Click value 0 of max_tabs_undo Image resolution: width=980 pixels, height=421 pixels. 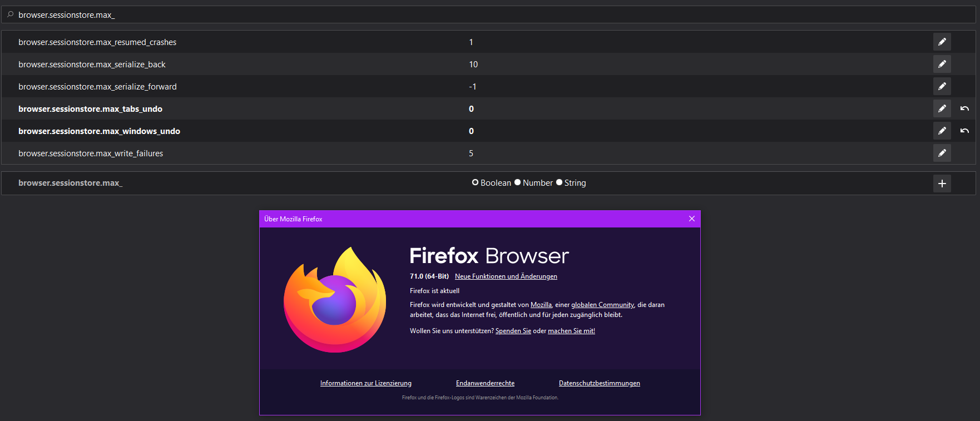(x=471, y=109)
